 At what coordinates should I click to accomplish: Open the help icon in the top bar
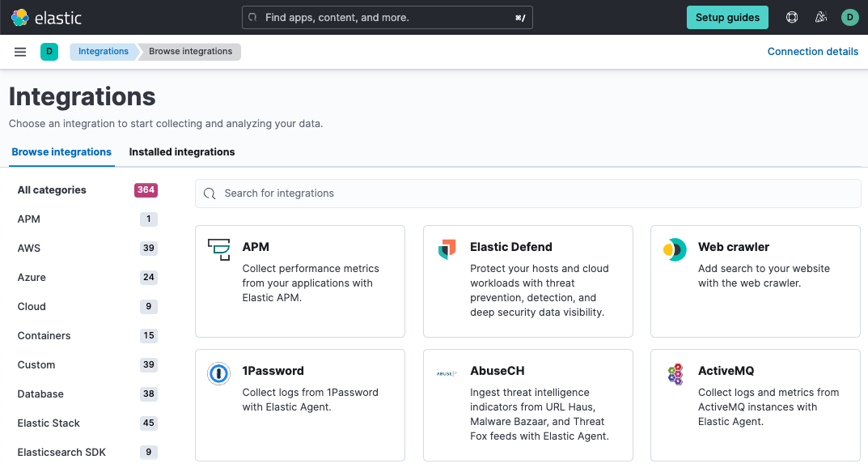tap(791, 17)
